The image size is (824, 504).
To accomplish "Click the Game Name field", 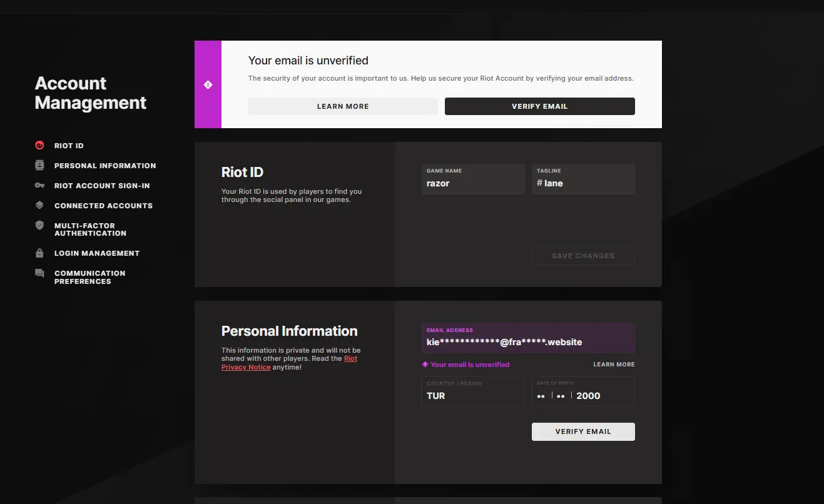I will [x=473, y=179].
